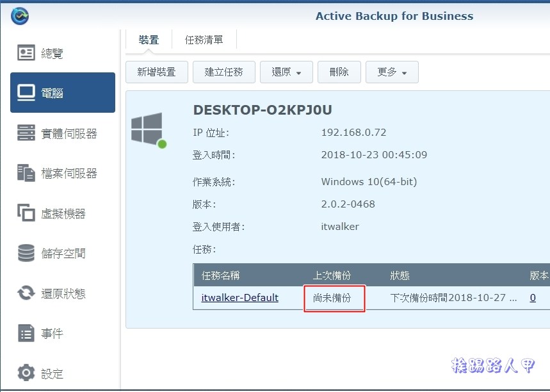Click the 刪除 button

click(339, 72)
